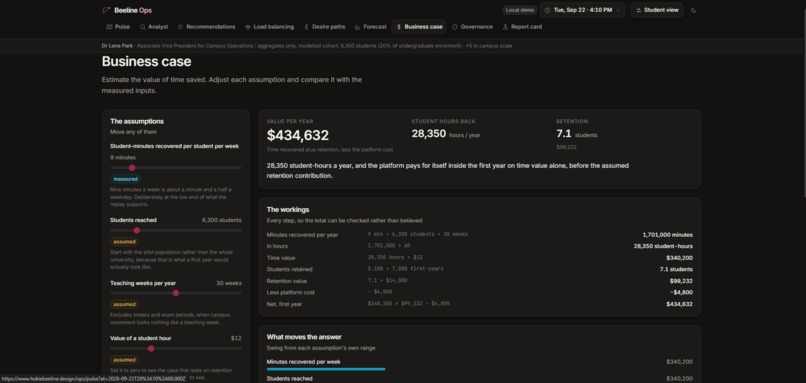Click the 28,350 student hours back figure

(429, 134)
